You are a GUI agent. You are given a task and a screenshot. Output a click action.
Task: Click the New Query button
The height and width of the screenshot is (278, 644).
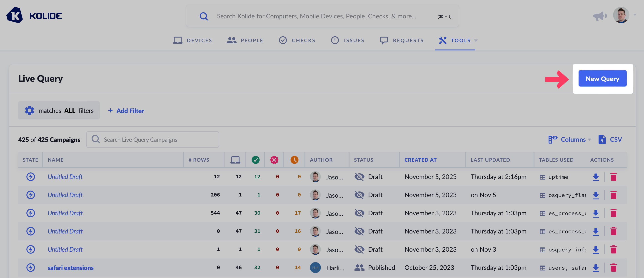(602, 79)
